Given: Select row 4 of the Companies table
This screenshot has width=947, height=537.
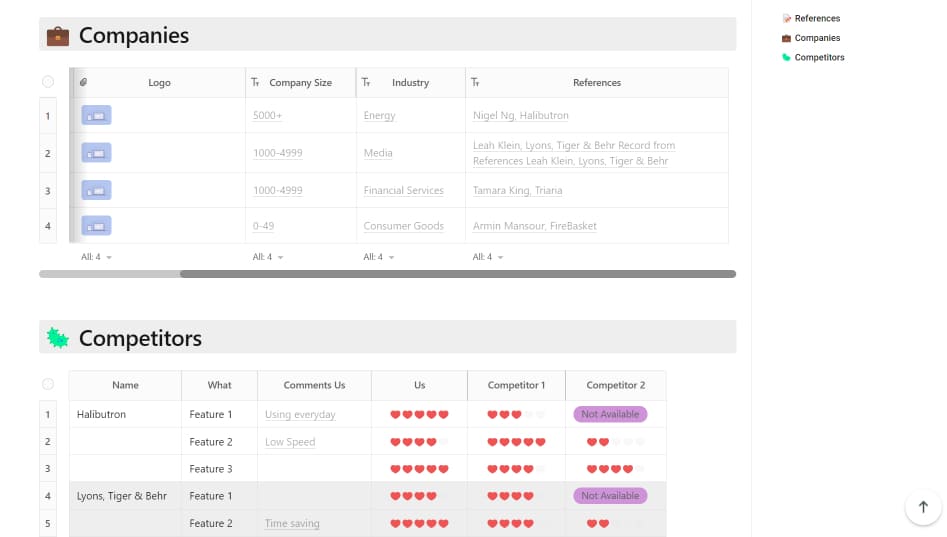Looking at the screenshot, I should [x=48, y=226].
